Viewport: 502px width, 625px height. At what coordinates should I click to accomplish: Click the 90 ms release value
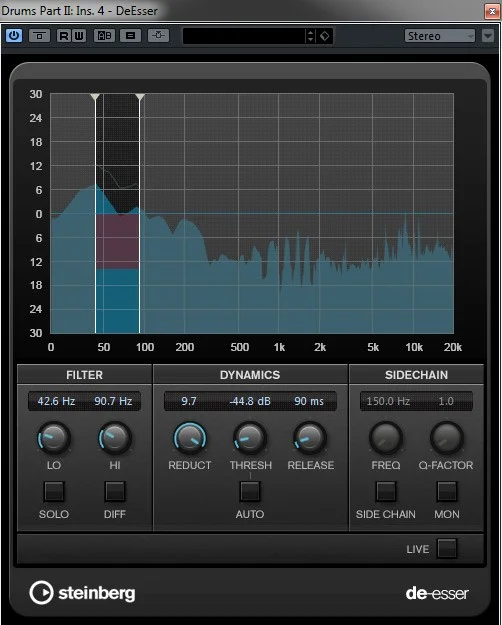[x=309, y=401]
